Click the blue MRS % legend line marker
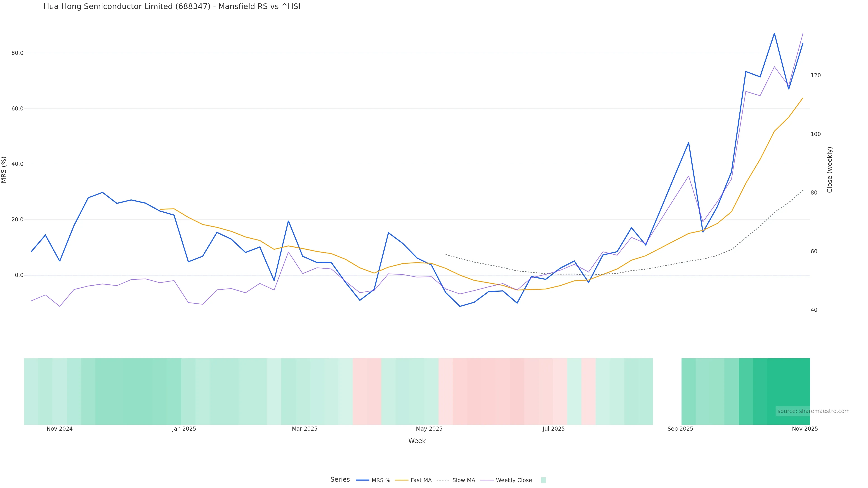Screen dimensions: 868x488 (x=362, y=480)
